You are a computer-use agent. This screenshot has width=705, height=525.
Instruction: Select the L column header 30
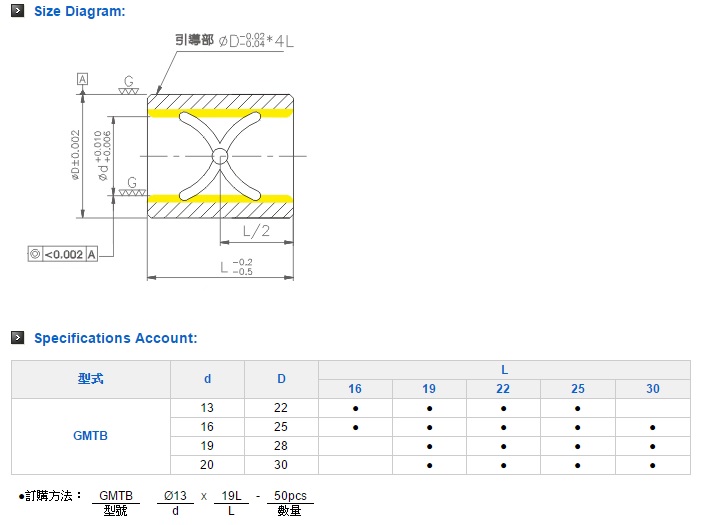pos(652,389)
